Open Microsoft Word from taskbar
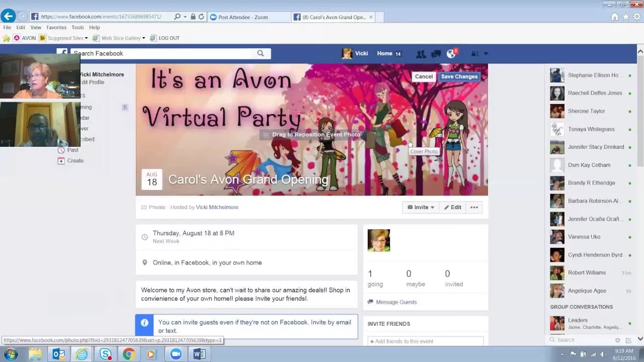The height and width of the screenshot is (362, 644). tap(199, 354)
